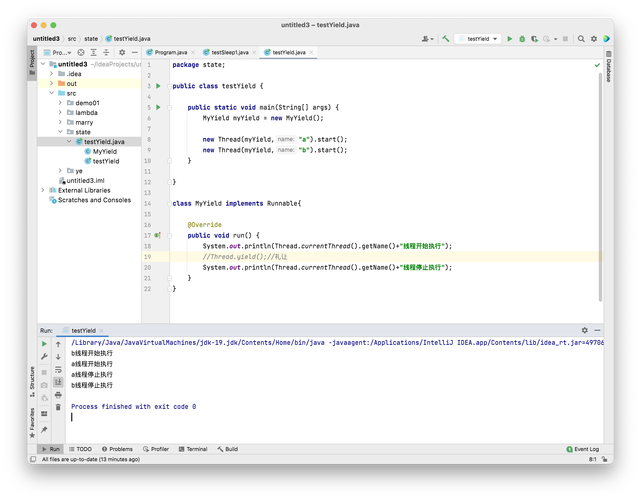Select MyYield class in project tree
Screen dimensions: 641x500
click(x=105, y=151)
